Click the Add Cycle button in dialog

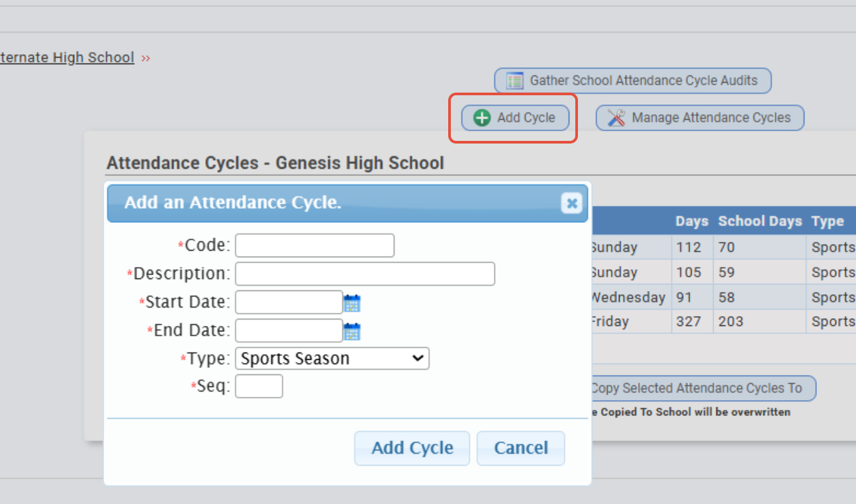pyautogui.click(x=412, y=448)
